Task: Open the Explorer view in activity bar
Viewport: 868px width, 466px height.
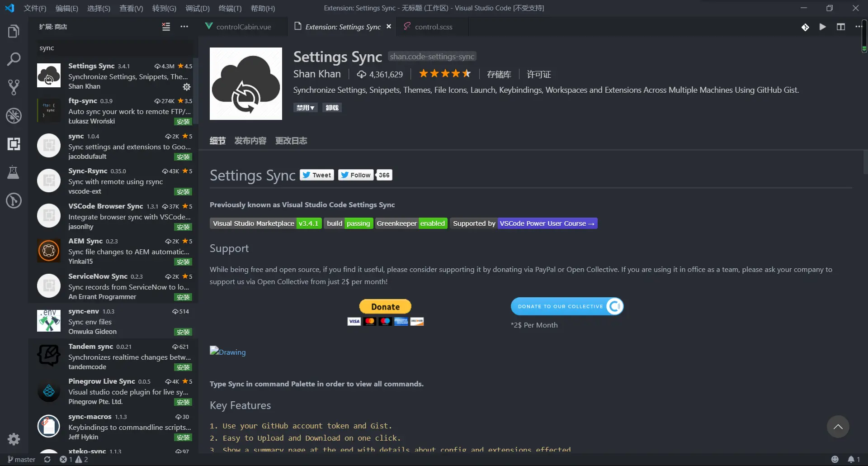Action: point(14,32)
